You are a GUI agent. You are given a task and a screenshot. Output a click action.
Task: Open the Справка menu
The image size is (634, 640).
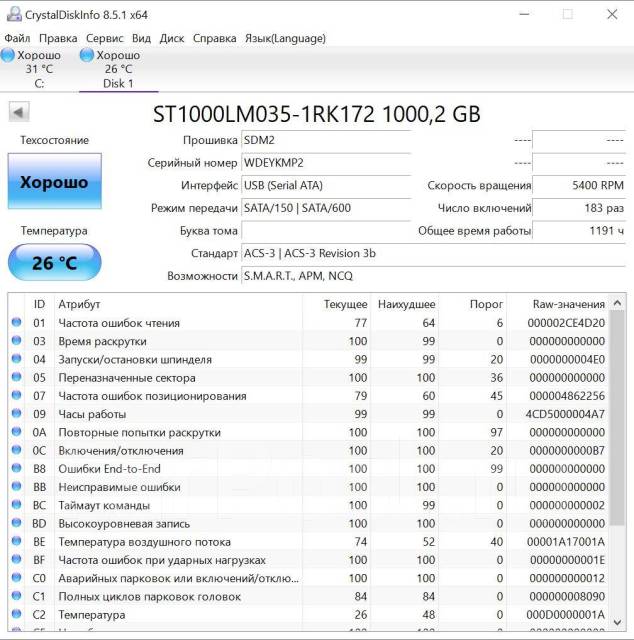(214, 37)
